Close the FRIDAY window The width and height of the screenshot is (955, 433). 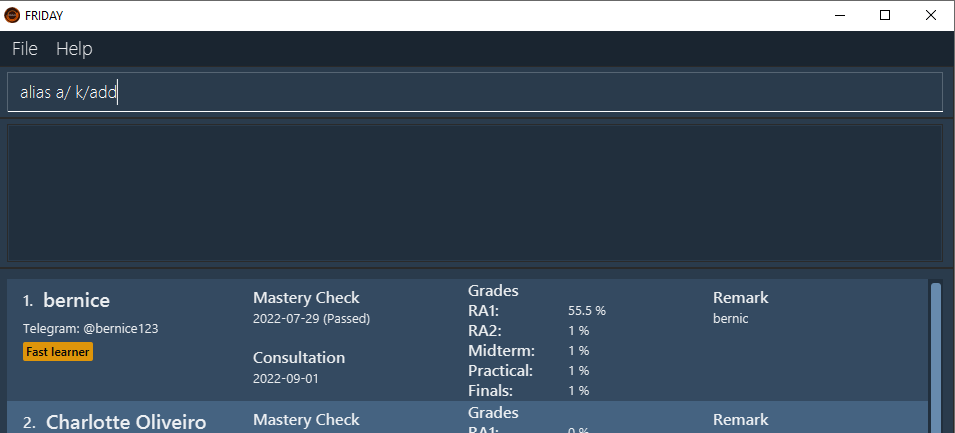[x=931, y=16]
